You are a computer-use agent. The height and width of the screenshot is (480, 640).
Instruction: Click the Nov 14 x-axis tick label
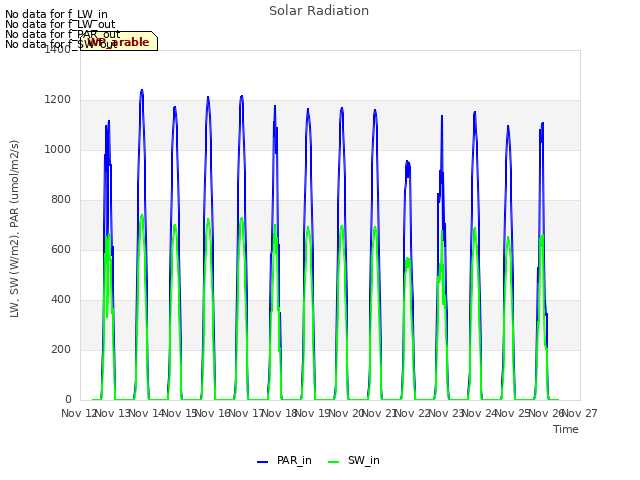[146, 413]
